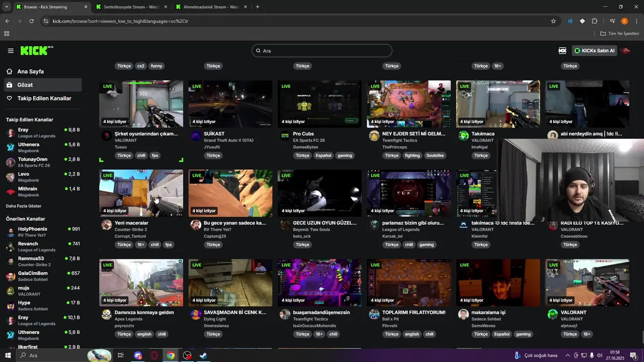Screen dimensions: 644x362
Task: Open Chrome three-dot menu
Action: click(636, 21)
